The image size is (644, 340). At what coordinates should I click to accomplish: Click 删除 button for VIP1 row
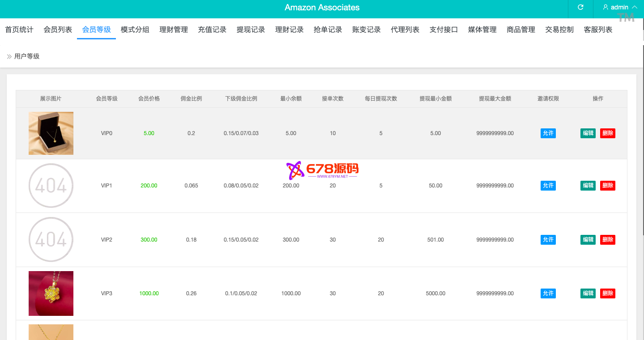[607, 186]
